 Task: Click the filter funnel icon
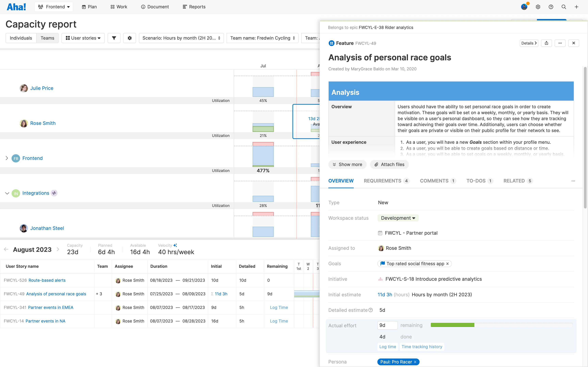tap(114, 38)
